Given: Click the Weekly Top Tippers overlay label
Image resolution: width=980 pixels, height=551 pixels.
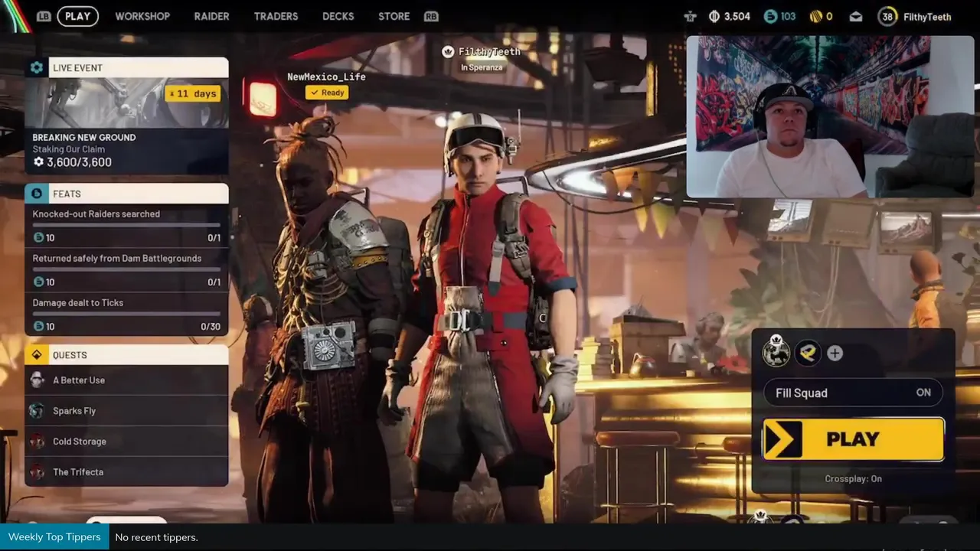Looking at the screenshot, I should point(54,537).
